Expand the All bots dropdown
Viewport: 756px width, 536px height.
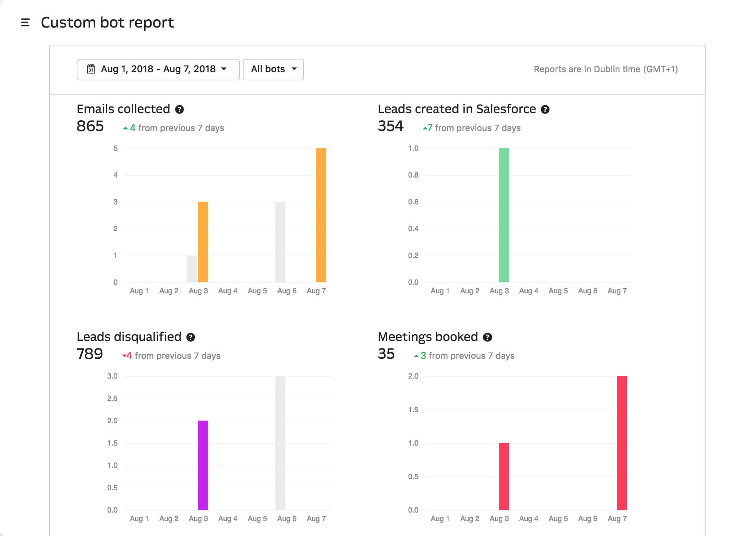coord(273,70)
